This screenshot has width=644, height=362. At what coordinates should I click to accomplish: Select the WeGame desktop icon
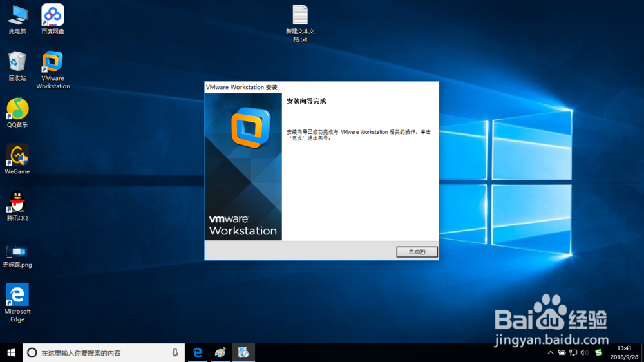tap(17, 160)
